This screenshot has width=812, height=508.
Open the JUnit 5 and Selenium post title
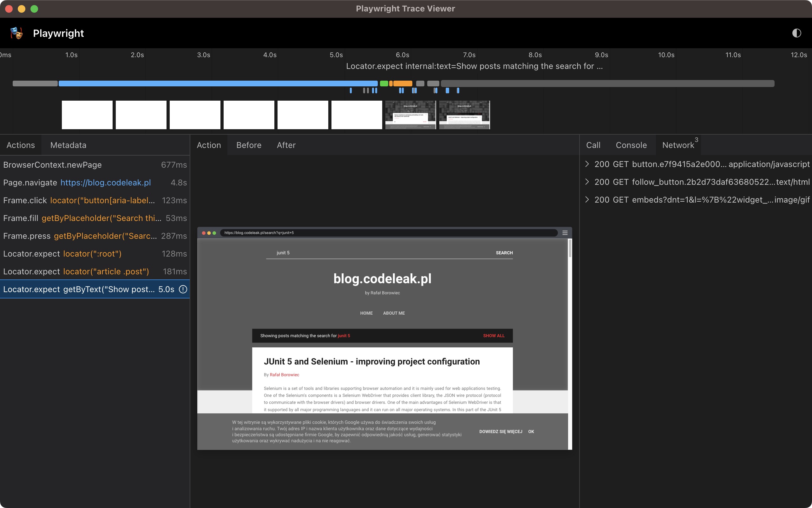pos(372,362)
